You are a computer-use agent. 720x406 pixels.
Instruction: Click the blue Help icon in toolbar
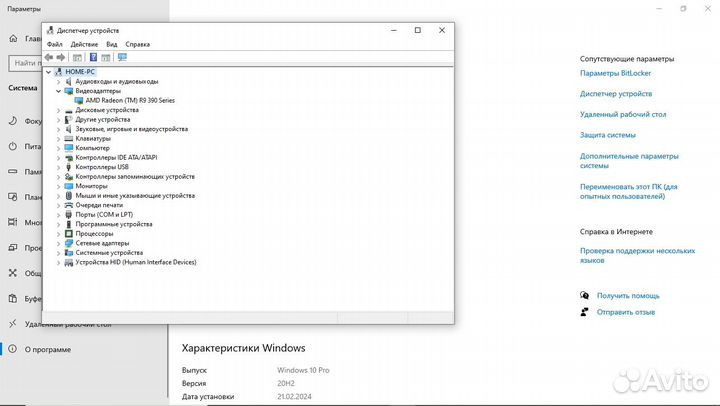[93, 57]
